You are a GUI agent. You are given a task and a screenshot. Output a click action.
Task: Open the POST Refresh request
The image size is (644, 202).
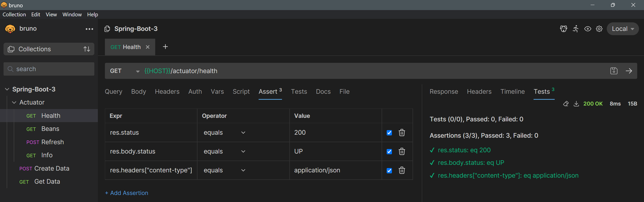(49, 142)
